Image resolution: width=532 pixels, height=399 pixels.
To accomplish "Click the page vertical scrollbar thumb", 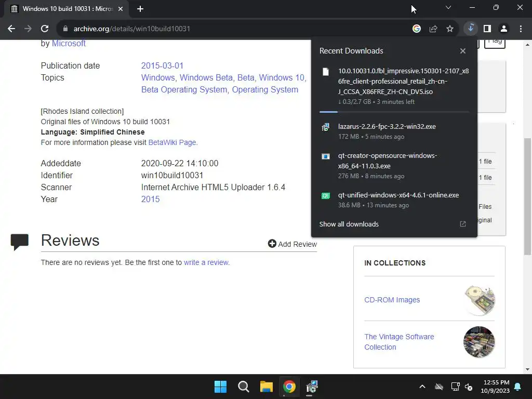I will [527, 196].
